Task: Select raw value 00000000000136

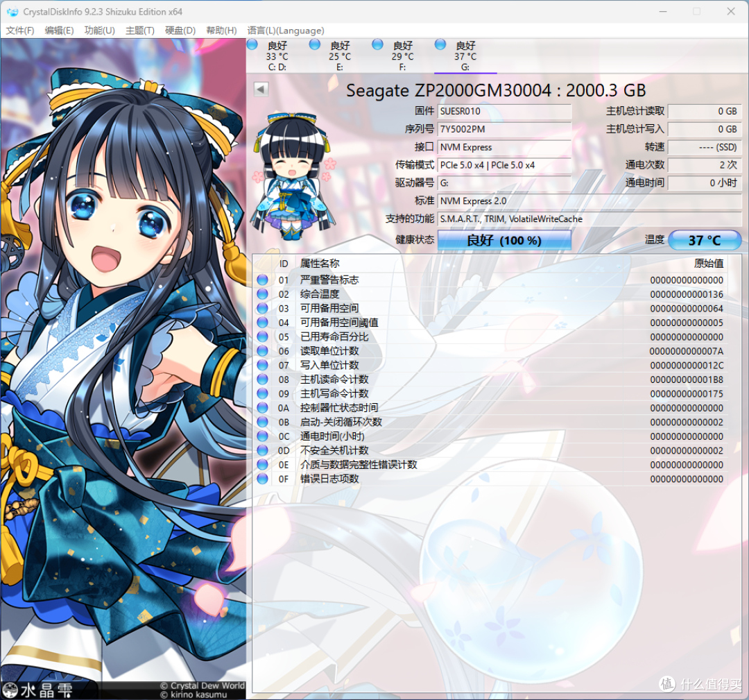Action: 687,294
